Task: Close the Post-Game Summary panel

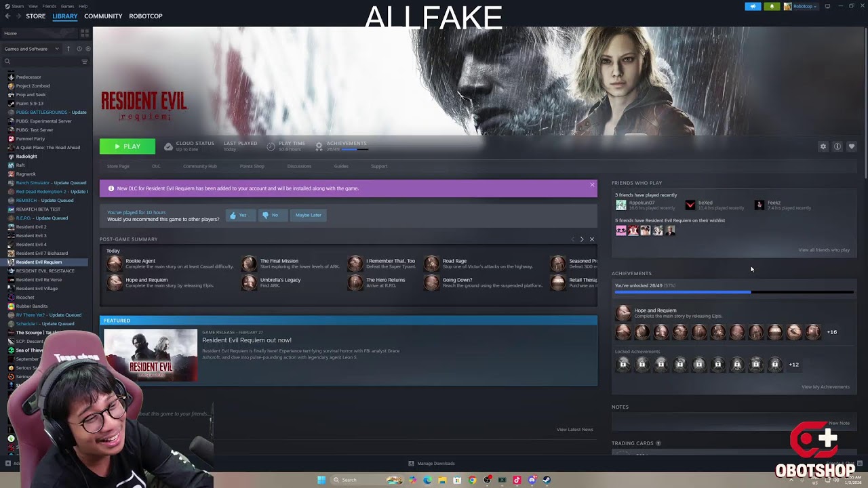Action: [x=591, y=239]
